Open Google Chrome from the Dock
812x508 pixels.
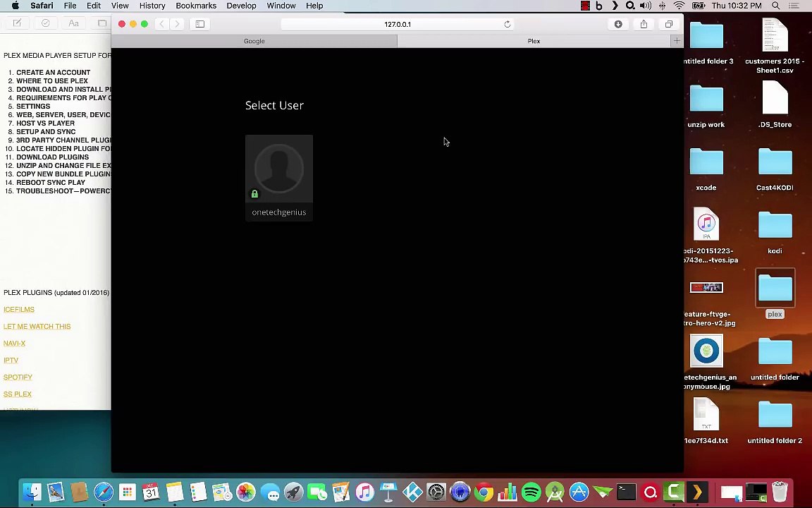click(x=484, y=492)
